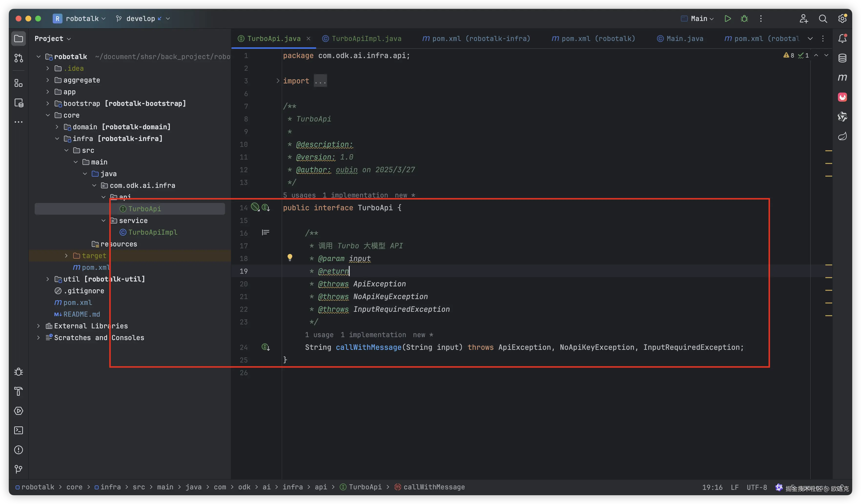Click the UTF-8 encoding in status bar
Screen dimensions: 861x504
[757, 487]
